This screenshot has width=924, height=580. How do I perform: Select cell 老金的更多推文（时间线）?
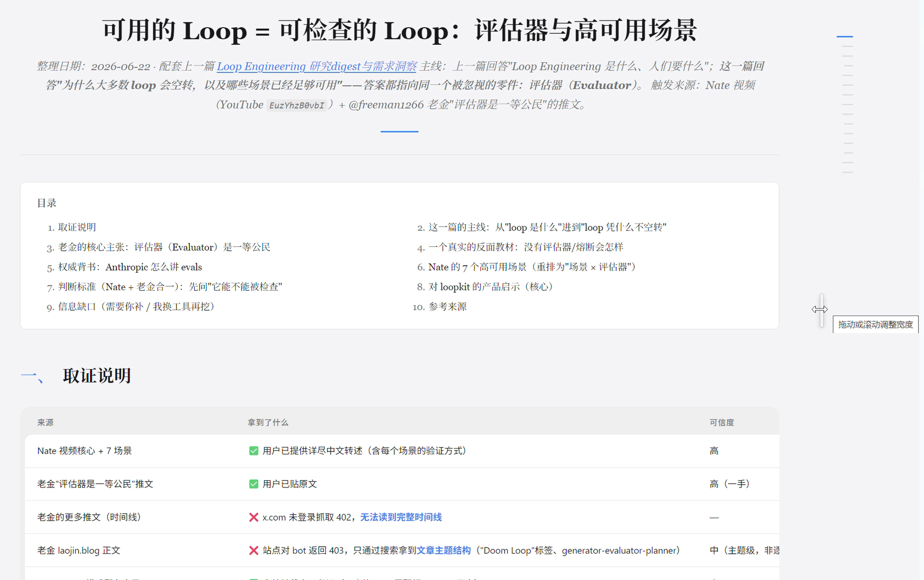(89, 517)
